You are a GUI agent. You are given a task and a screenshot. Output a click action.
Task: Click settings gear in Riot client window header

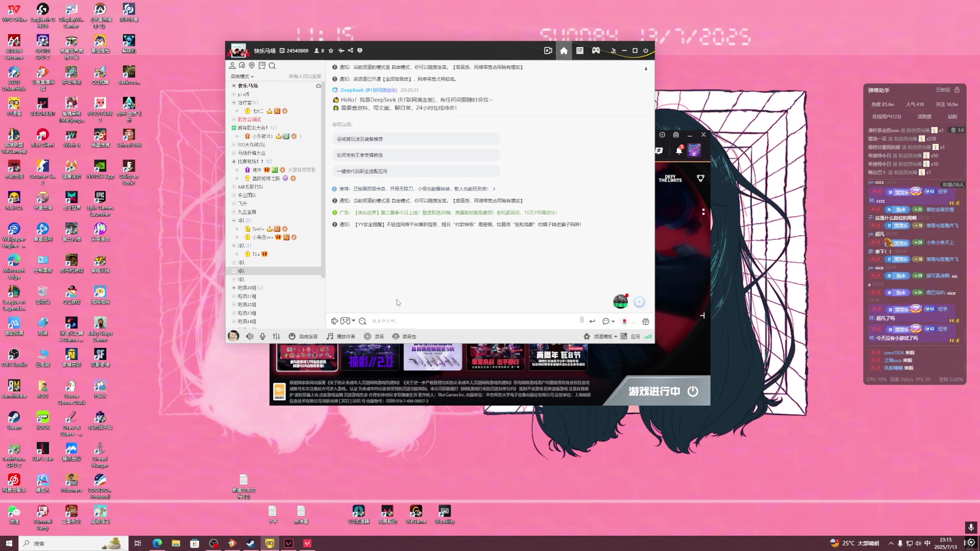pyautogui.click(x=662, y=135)
